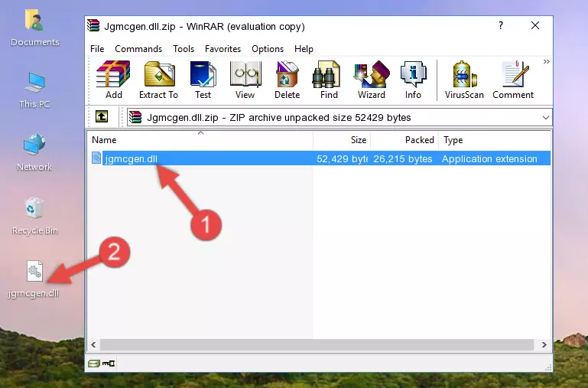Click the horizontal scrollbar left arrow
Image resolution: width=588 pixels, height=388 pixels.
click(x=94, y=344)
